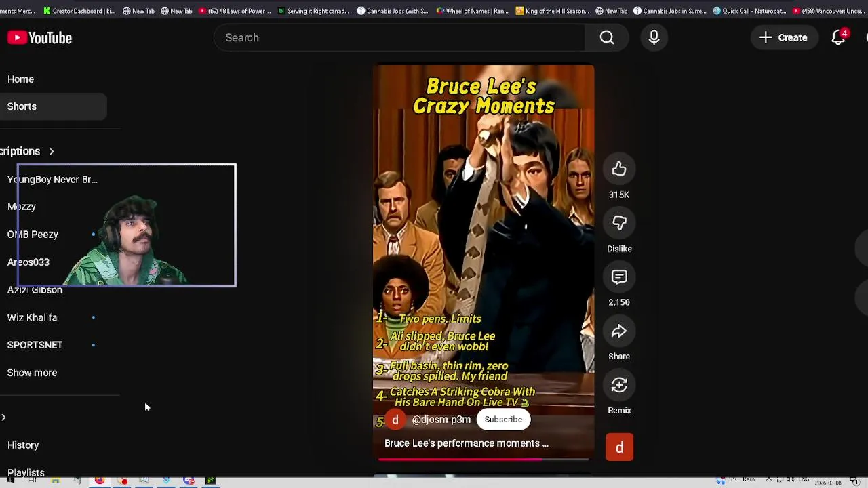Subscribe to @djosm-p3m
Screen dimensions: 868x488
(503, 420)
